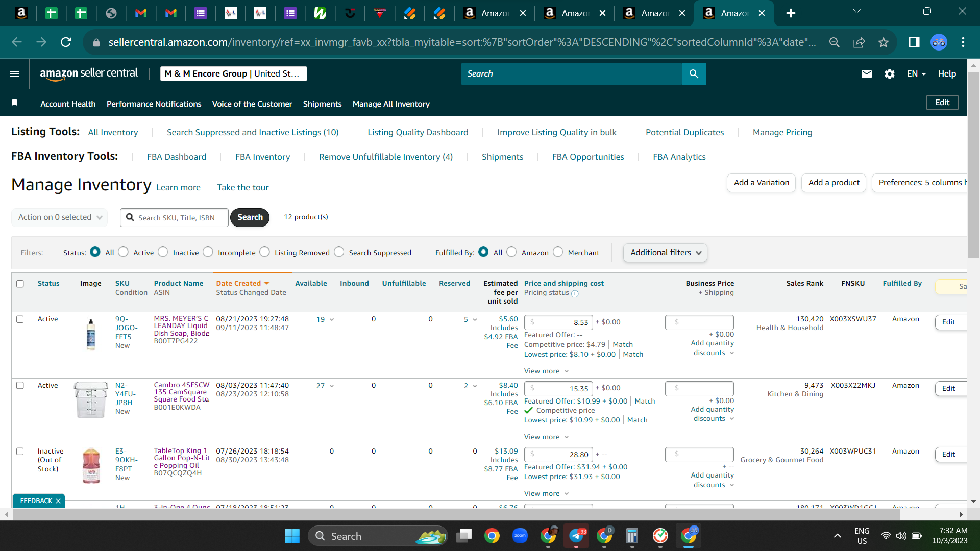The width and height of the screenshot is (980, 551).
Task: Click the bookmark flag icon in favorites bar
Action: point(15,103)
